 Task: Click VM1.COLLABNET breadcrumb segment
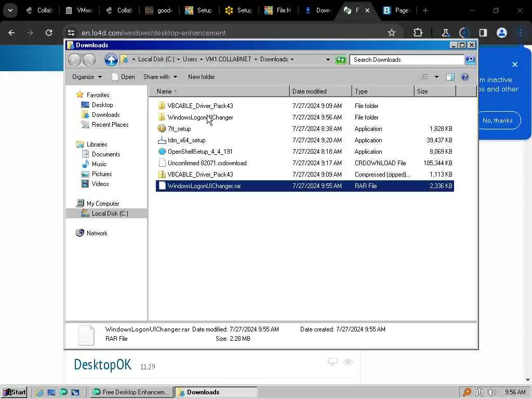point(229,59)
